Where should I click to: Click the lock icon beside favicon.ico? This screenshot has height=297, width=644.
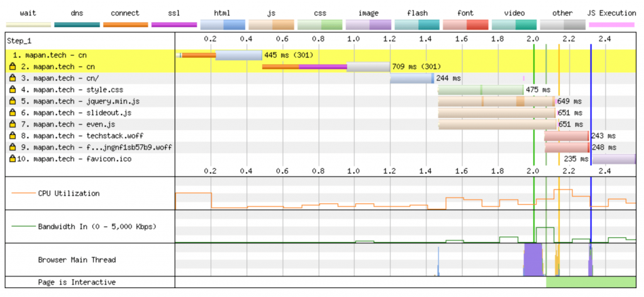click(x=13, y=158)
